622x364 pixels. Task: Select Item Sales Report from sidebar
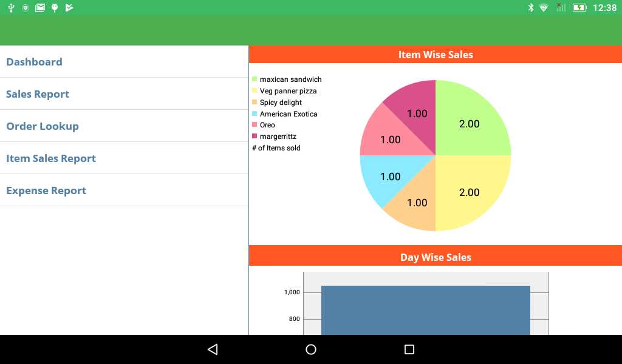(51, 158)
